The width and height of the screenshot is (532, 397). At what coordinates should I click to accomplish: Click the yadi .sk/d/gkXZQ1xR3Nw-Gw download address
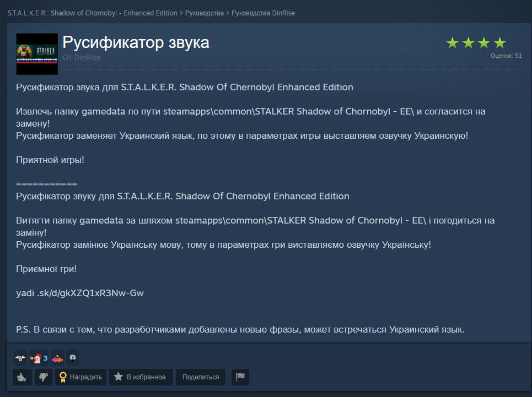pos(80,293)
